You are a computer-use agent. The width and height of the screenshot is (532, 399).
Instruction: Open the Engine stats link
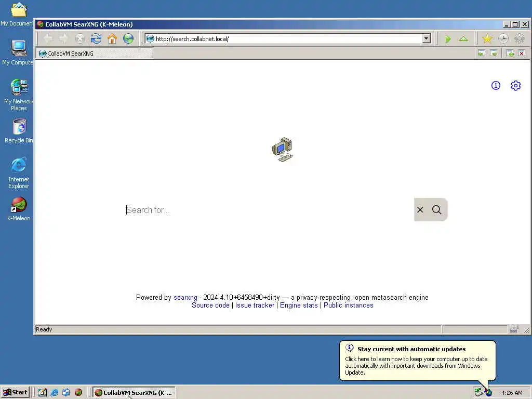tap(299, 305)
